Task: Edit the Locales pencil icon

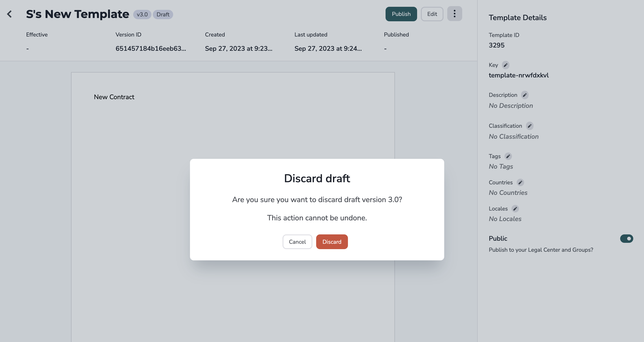Action: 515,209
